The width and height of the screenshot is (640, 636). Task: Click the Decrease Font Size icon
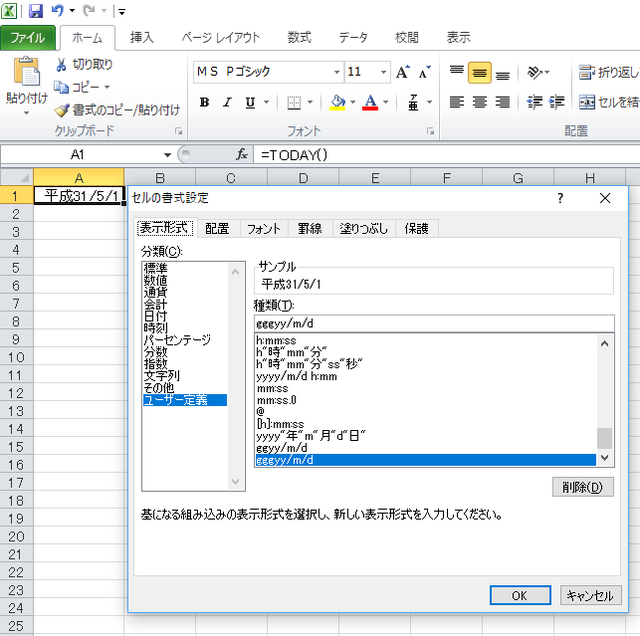424,72
